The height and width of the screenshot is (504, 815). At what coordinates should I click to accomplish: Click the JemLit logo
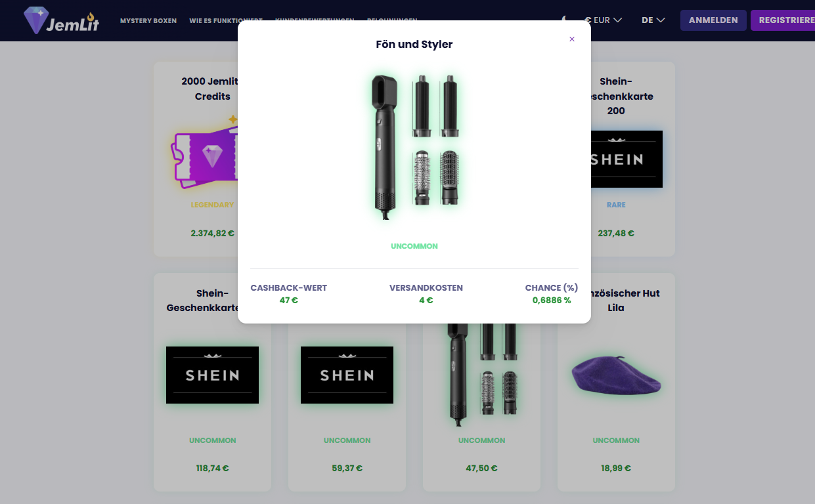[61, 20]
